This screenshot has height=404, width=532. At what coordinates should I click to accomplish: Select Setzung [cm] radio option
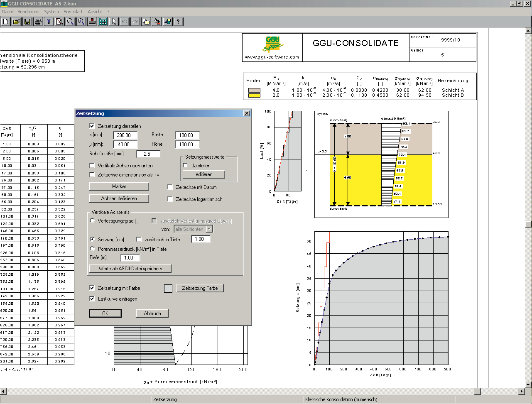click(x=92, y=239)
